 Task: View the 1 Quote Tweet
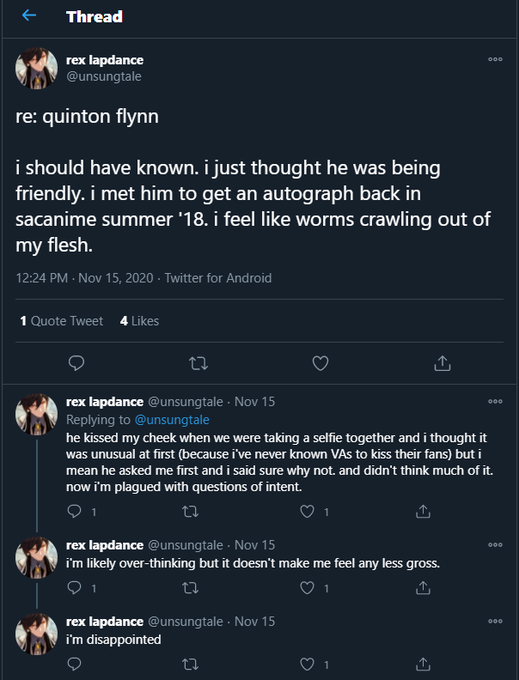click(x=62, y=321)
